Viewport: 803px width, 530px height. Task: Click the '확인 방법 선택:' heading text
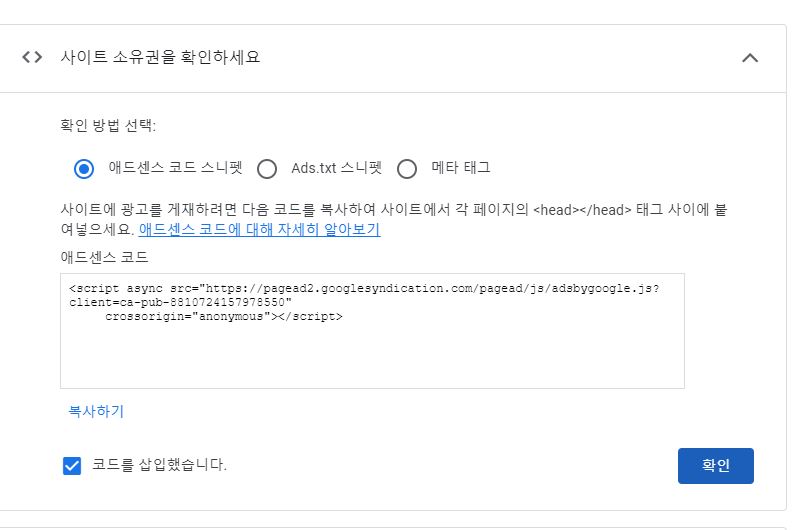(108, 125)
